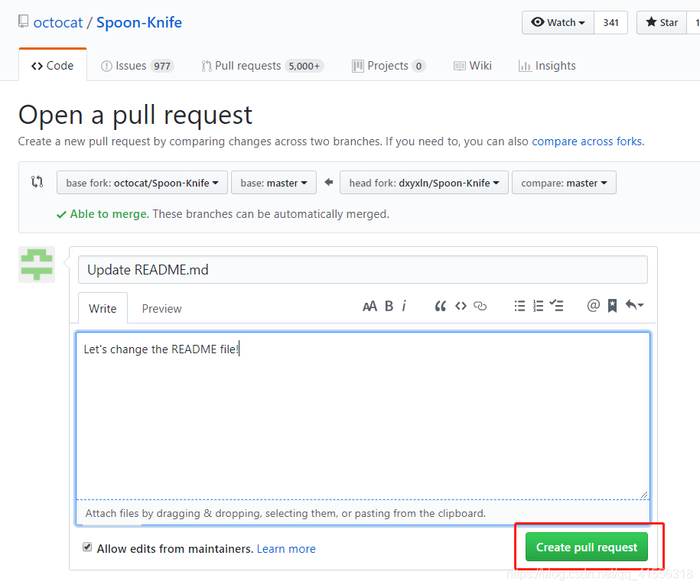Insert code with the angle brackets toolbar icon
This screenshot has height=588, width=700.
(461, 306)
